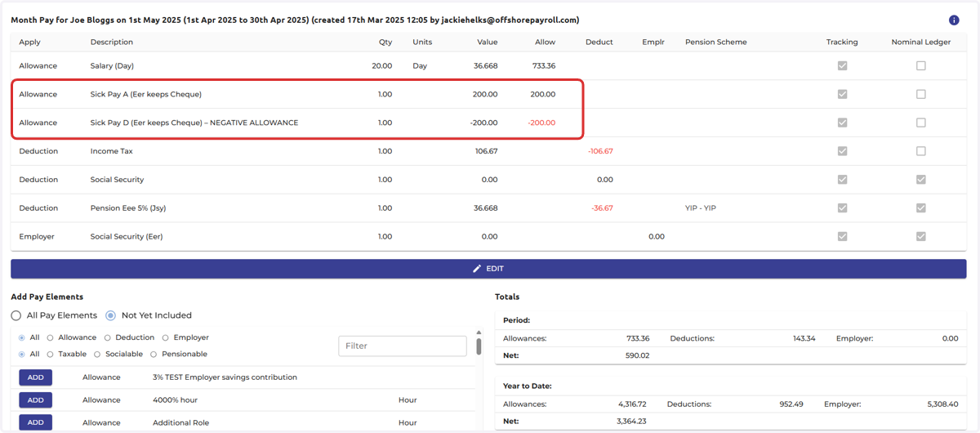Click the Period Net value 590.02

point(636,355)
